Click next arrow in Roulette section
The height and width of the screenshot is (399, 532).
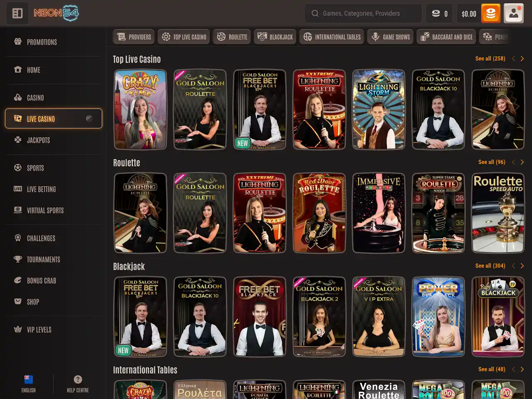tap(522, 162)
